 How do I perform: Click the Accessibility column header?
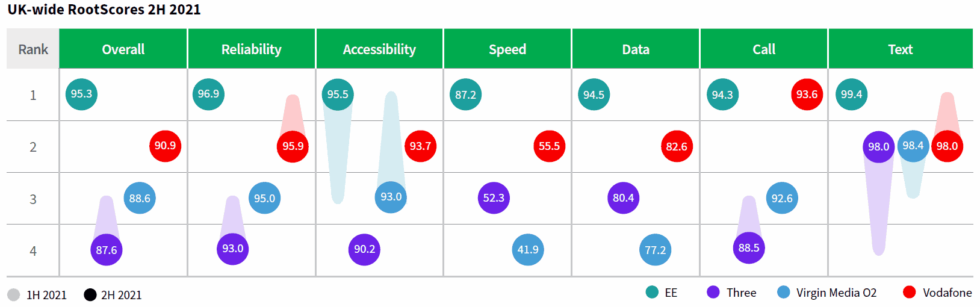[x=379, y=49]
